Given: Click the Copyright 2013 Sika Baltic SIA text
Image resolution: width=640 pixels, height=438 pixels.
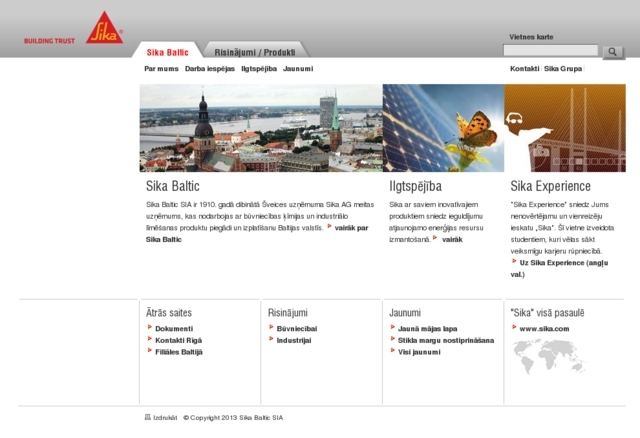Looking at the screenshot, I should point(233,418).
